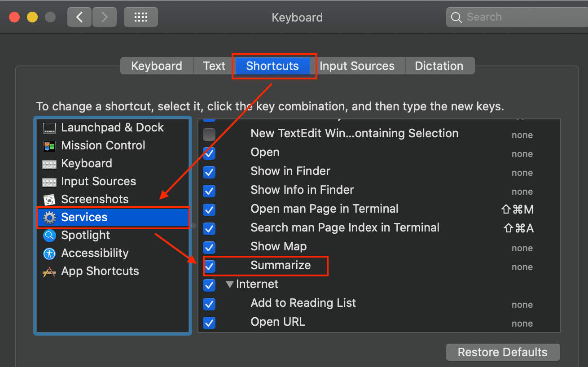Open the Dictation tab
Viewport: 588px width, 367px height.
439,66
